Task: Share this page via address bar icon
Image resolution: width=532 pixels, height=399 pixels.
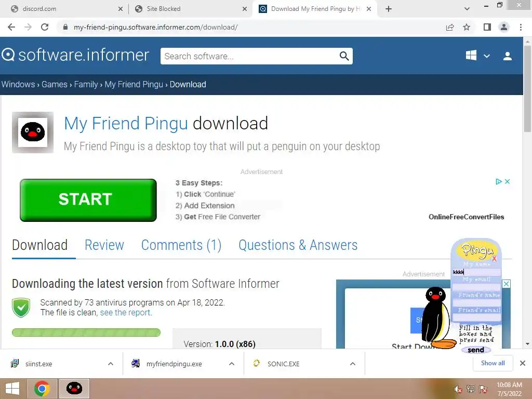Action: pyautogui.click(x=450, y=27)
